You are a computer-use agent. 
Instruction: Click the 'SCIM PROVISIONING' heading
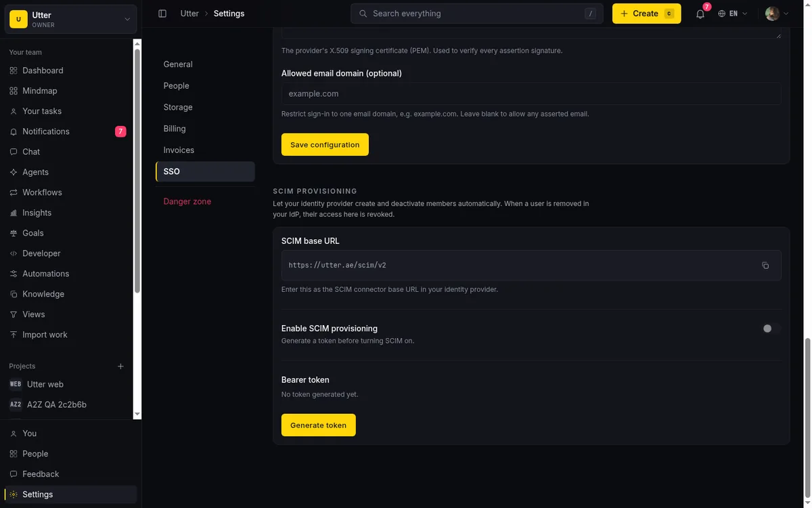(315, 192)
